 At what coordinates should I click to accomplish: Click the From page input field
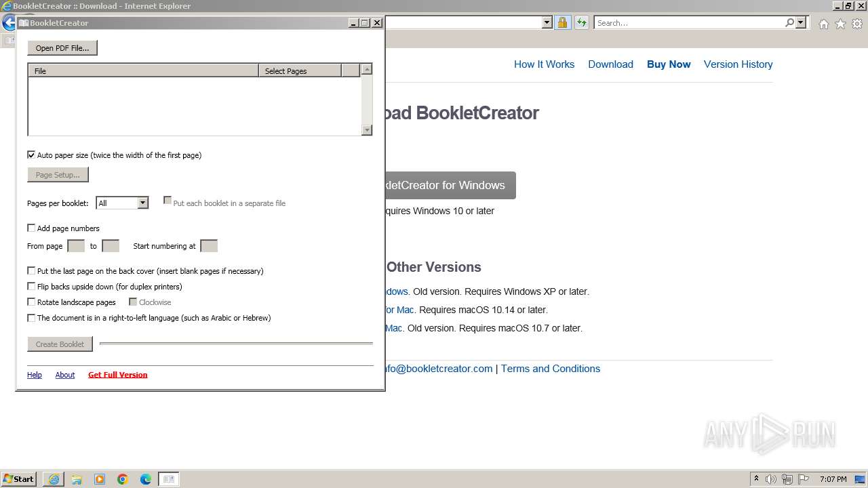[76, 246]
